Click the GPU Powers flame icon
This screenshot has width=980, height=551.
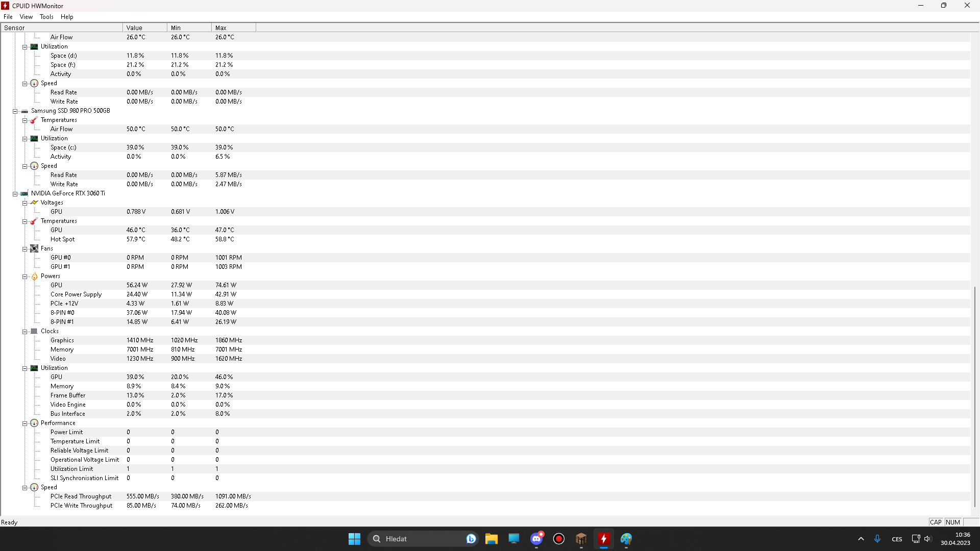pos(34,277)
